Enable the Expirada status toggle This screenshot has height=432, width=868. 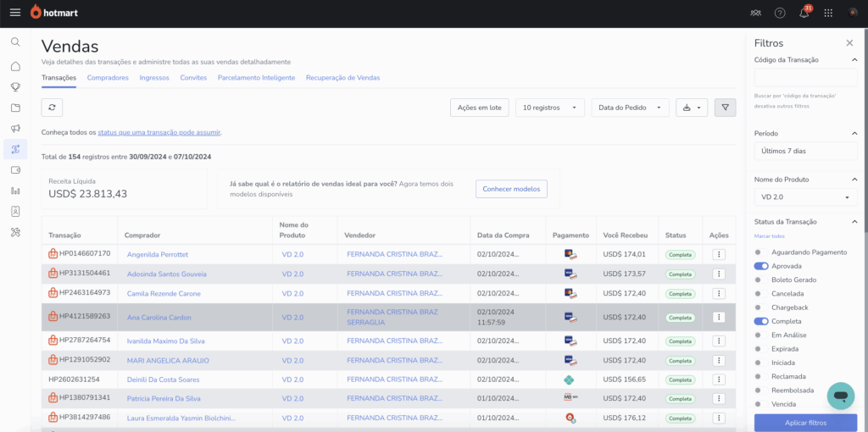coord(761,349)
